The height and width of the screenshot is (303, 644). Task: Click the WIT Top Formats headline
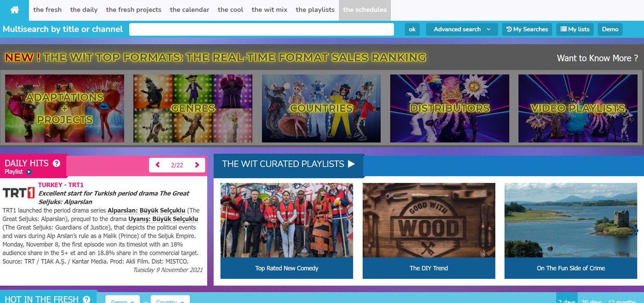(x=215, y=57)
